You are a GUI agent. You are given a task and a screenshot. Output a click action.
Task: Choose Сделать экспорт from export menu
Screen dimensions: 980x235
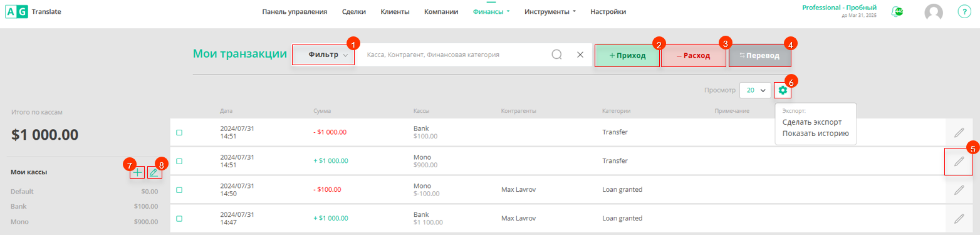tap(812, 122)
